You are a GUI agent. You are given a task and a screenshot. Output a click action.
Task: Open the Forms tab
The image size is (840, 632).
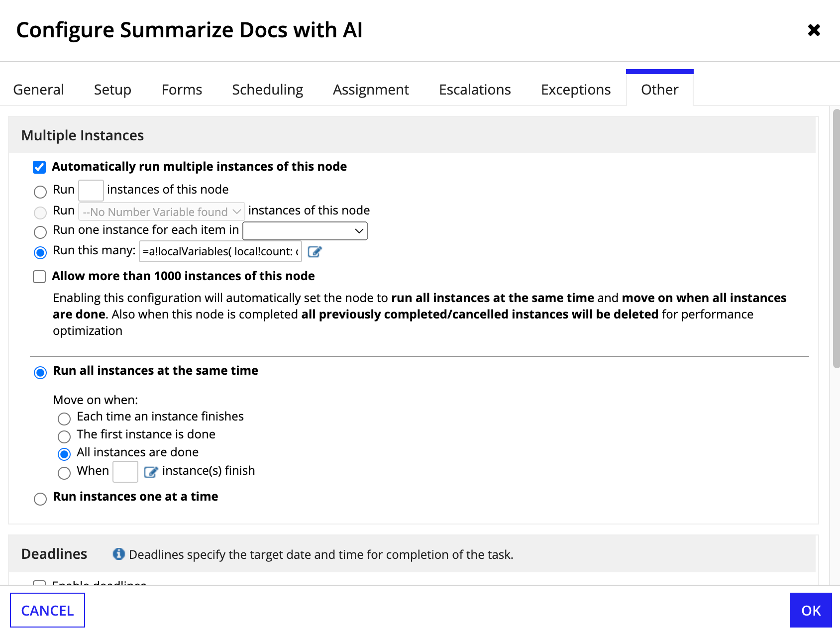182,90
